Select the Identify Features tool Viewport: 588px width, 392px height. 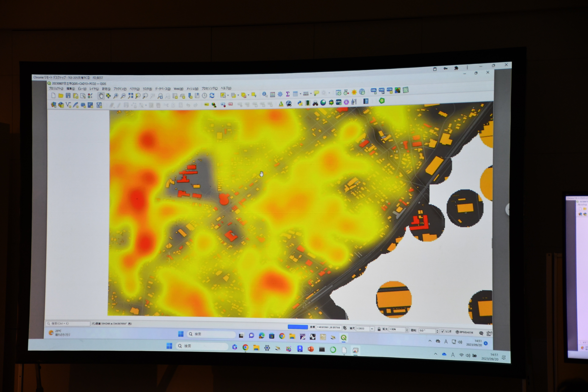tap(265, 94)
